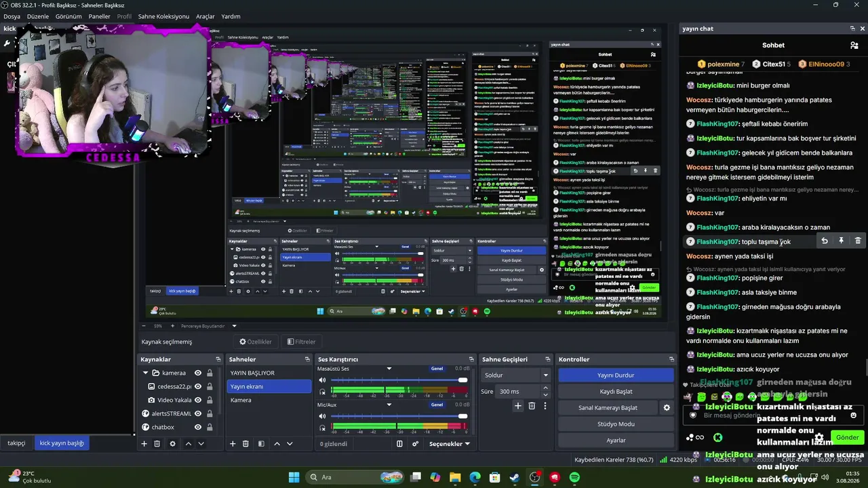This screenshot has height=488, width=868.
Task: Open Masaüstü Ses audio options arrow
Action: 389,369
